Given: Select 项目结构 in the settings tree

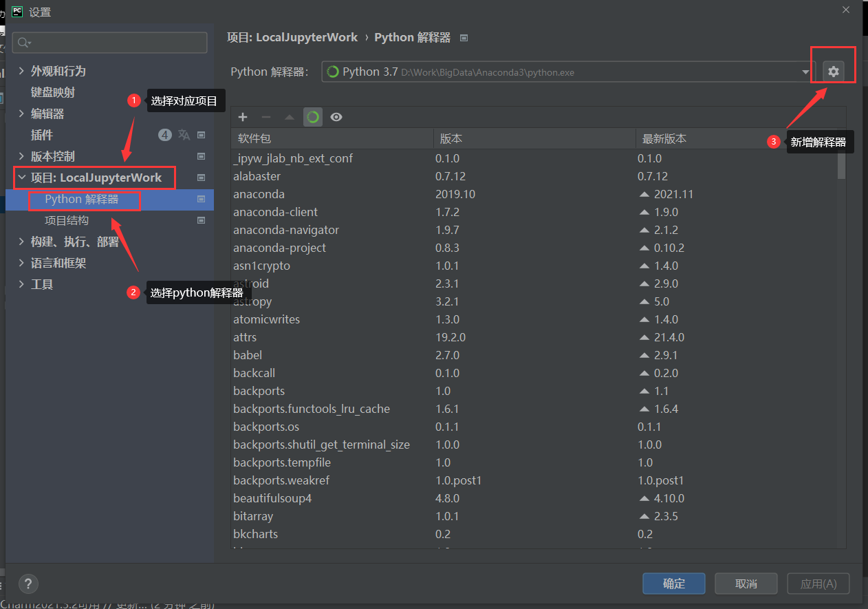Looking at the screenshot, I should [x=67, y=220].
